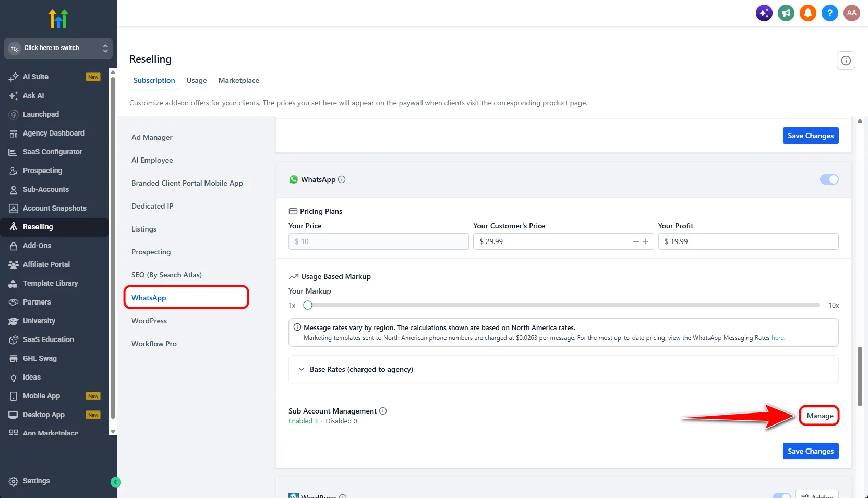Open the megaphone announcements icon
This screenshot has width=868, height=498.
[x=786, y=13]
